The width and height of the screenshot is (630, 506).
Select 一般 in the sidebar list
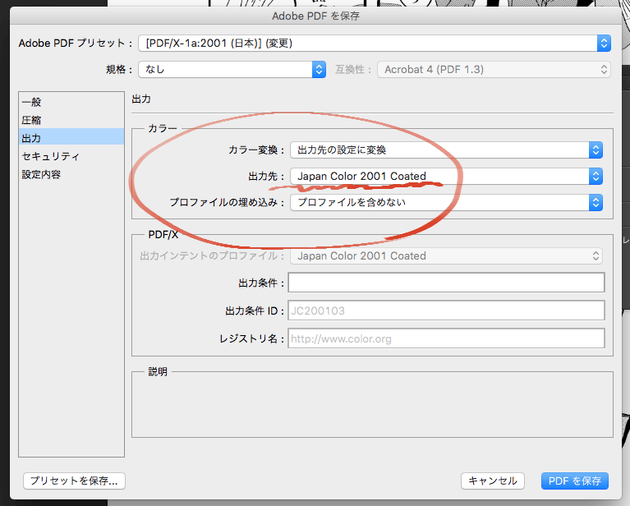pyautogui.click(x=72, y=102)
